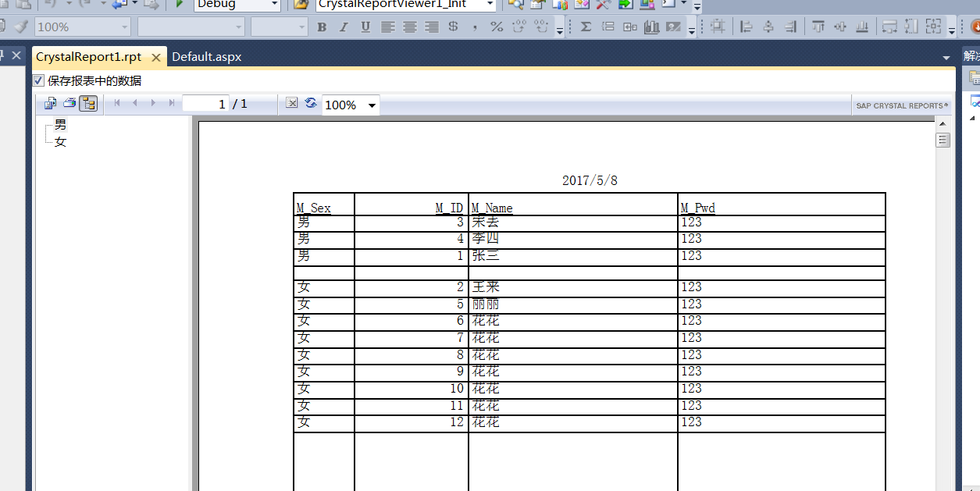Open the insert toolbar options dropdown
Viewport: 980px width, 491px height.
[692, 30]
